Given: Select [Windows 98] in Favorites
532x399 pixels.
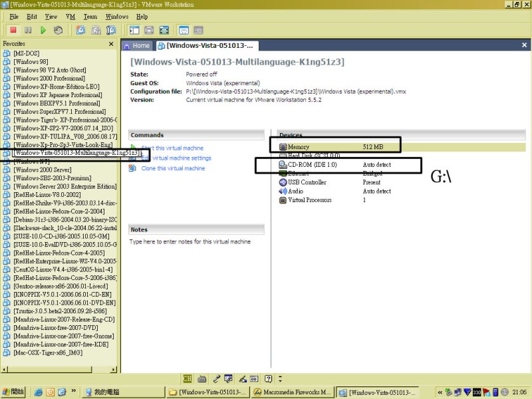Looking at the screenshot, I should (x=31, y=62).
